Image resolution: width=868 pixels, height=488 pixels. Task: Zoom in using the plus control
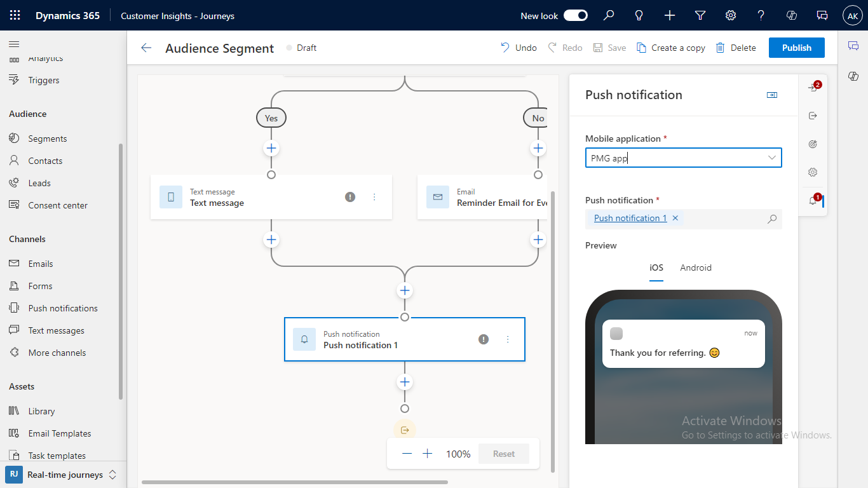pos(427,453)
